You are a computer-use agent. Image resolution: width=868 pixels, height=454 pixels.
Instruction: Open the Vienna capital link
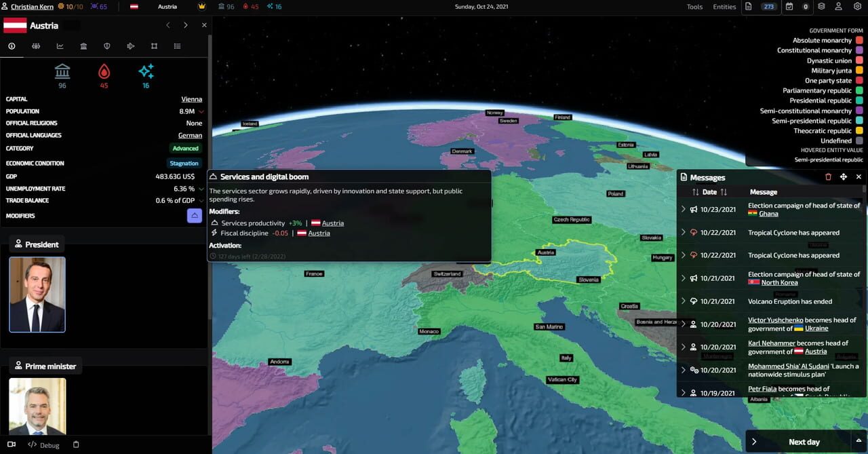pos(191,99)
